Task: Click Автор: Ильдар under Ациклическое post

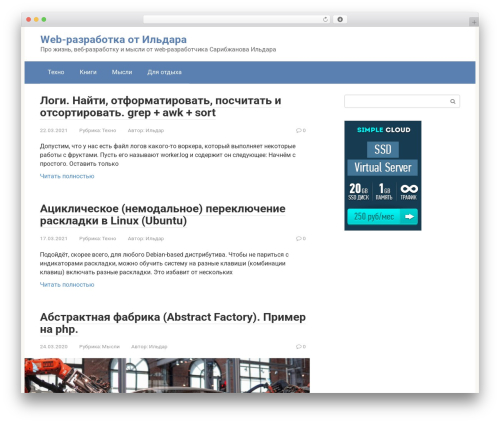Action: [x=146, y=238]
